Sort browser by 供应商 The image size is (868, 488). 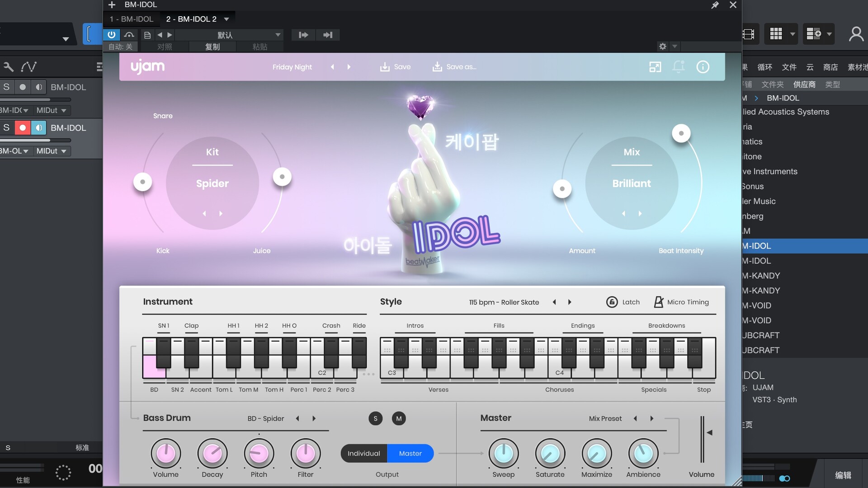[x=804, y=84]
